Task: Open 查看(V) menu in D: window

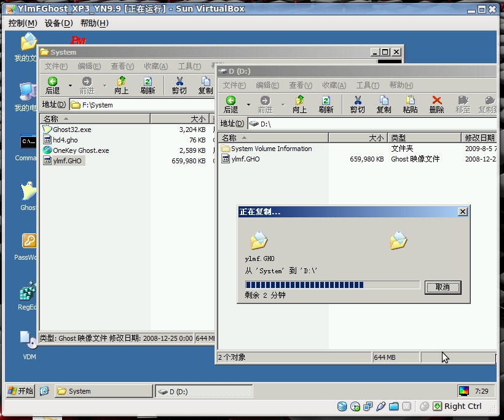Action: (x=301, y=85)
